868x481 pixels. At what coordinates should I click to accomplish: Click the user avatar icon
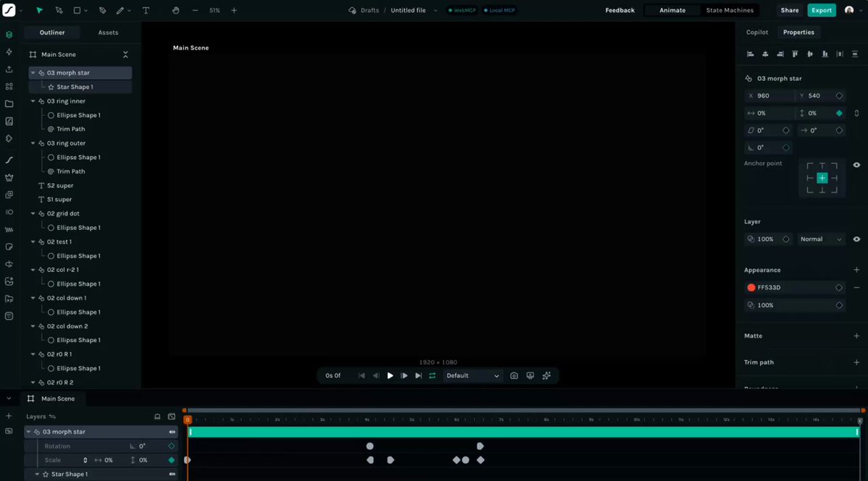[848, 10]
